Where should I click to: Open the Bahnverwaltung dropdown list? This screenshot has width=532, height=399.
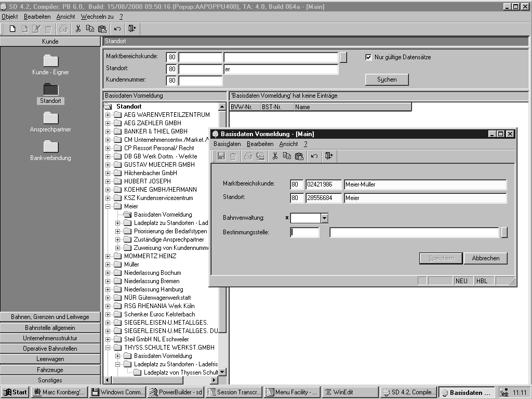click(x=324, y=218)
